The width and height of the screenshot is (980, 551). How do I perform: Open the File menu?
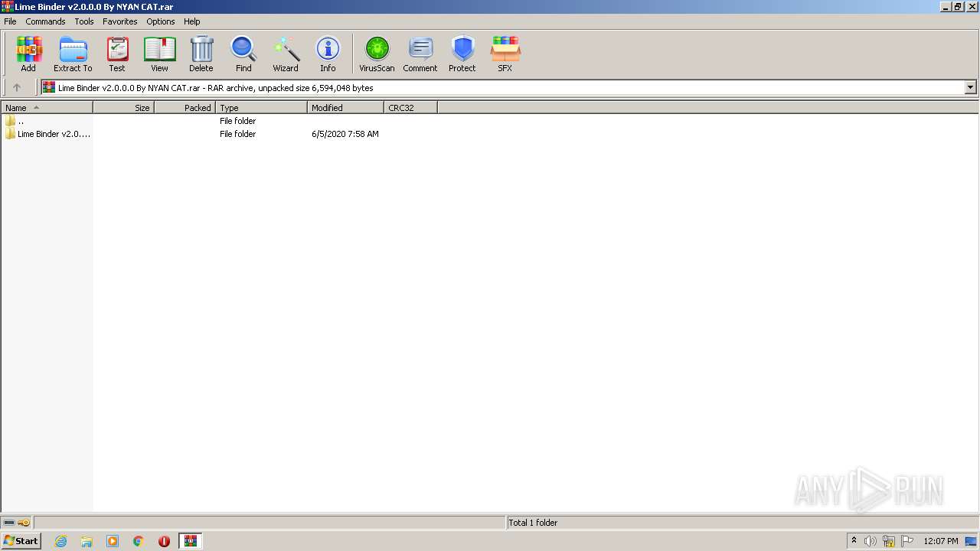click(10, 21)
